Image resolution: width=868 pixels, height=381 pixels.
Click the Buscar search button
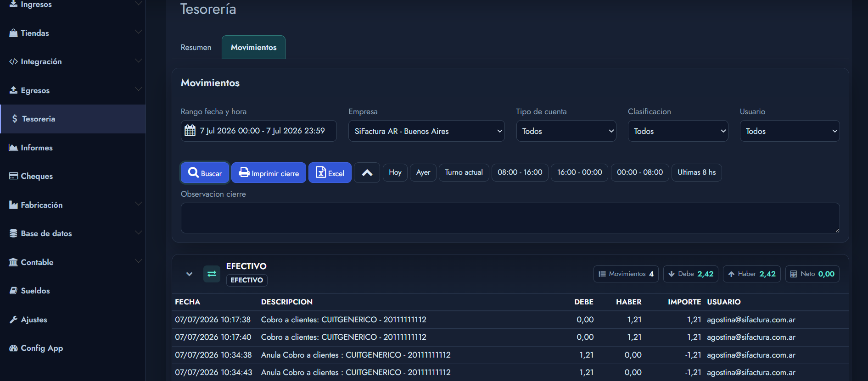click(205, 173)
